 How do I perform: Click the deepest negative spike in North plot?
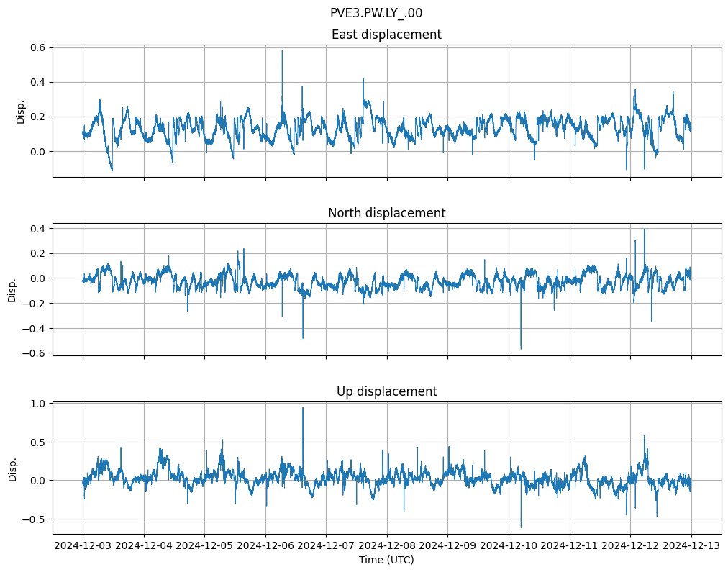pos(521,348)
